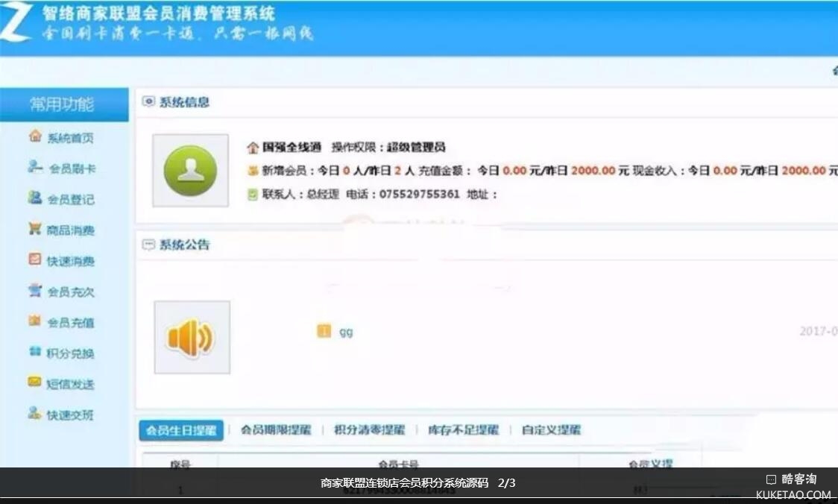Click the 系统信息 section title

tap(184, 101)
